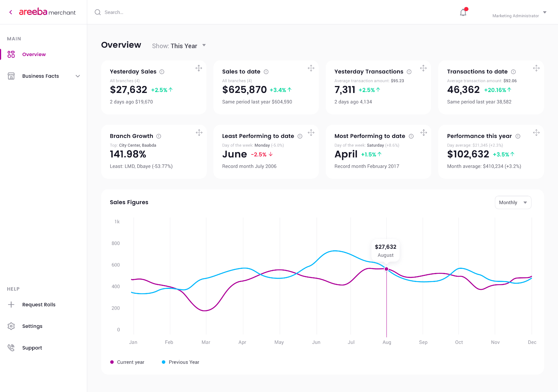Click Request Rolls link
This screenshot has height=392, width=558.
[x=39, y=305]
